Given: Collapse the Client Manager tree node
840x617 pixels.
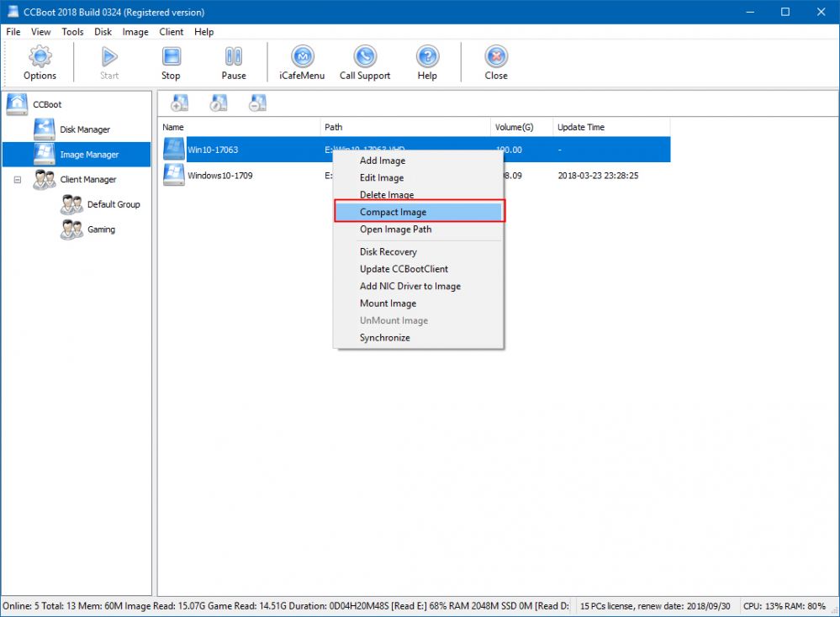Looking at the screenshot, I should click(18, 180).
